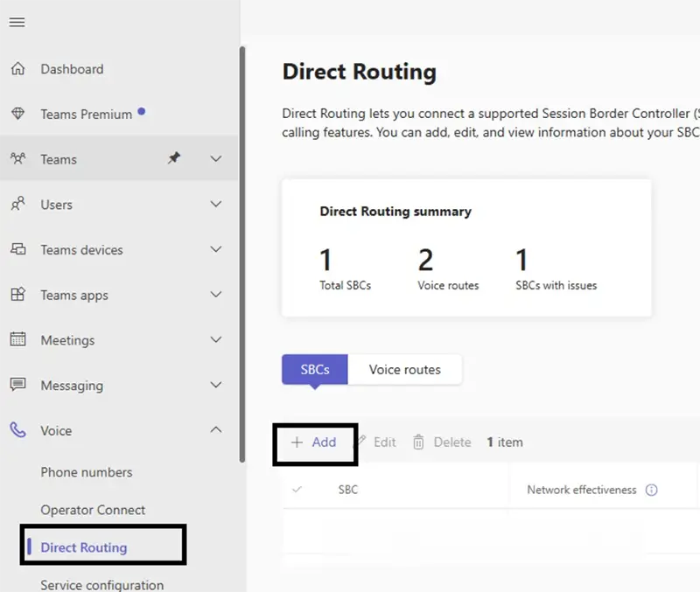Go to Dashboard
Image resolution: width=700 pixels, height=592 pixels.
[x=73, y=69]
